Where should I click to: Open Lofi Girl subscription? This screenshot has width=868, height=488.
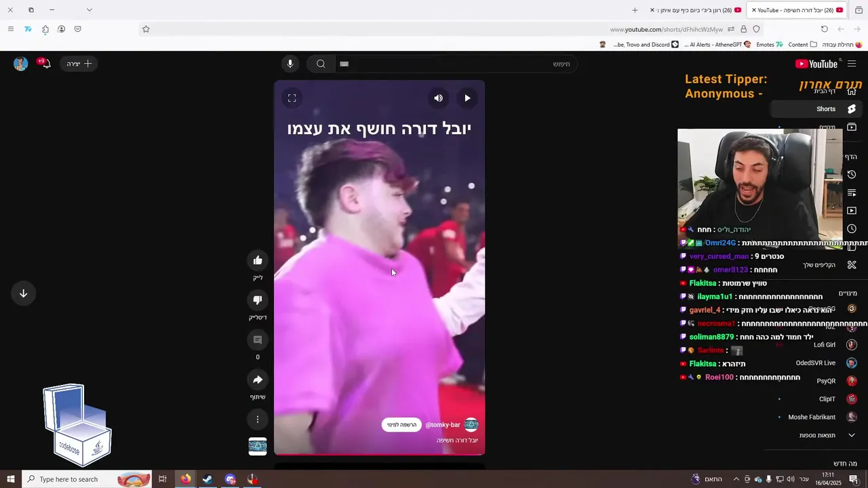pos(816,345)
